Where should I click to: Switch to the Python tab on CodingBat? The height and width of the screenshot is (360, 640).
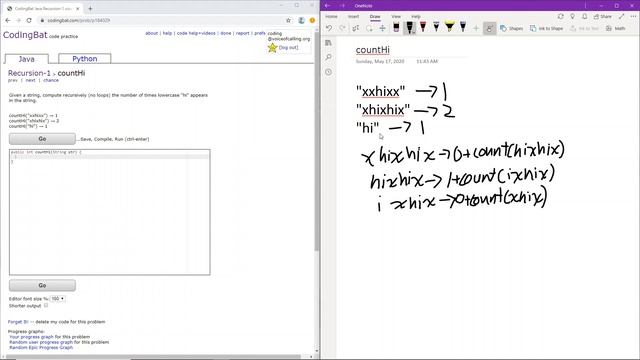point(84,59)
